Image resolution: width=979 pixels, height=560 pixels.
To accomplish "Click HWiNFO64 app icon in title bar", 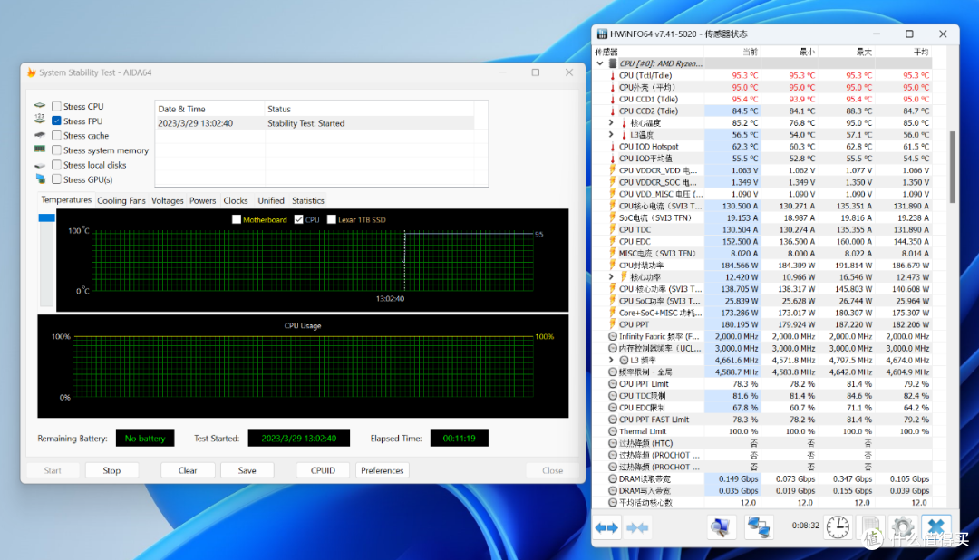I will (602, 34).
